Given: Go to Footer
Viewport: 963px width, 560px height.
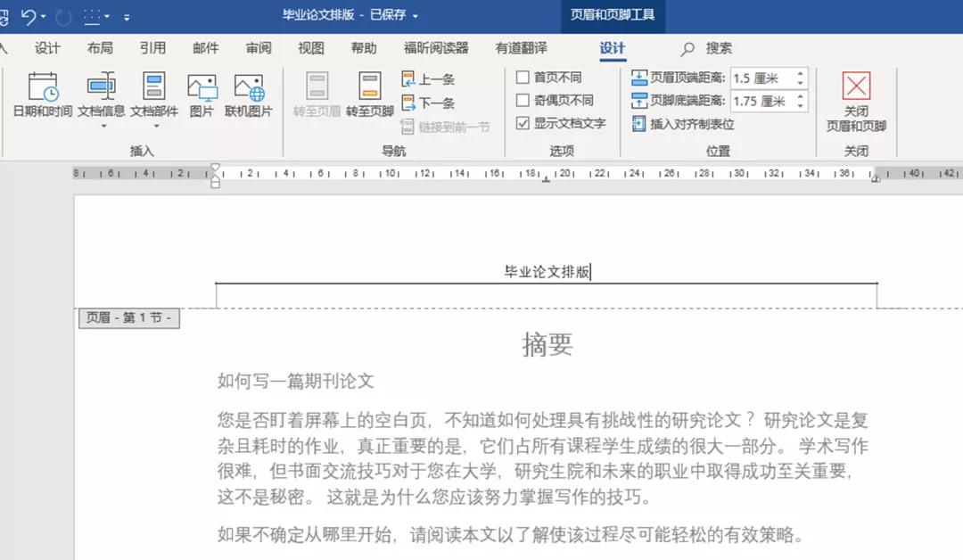Looking at the screenshot, I should coord(369,96).
